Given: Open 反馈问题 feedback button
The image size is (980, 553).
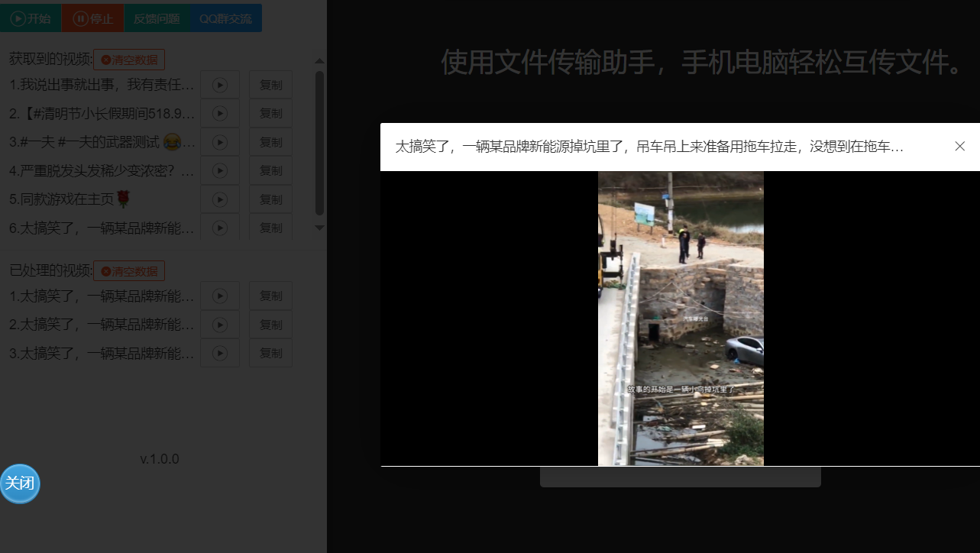Looking at the screenshot, I should pos(157,18).
